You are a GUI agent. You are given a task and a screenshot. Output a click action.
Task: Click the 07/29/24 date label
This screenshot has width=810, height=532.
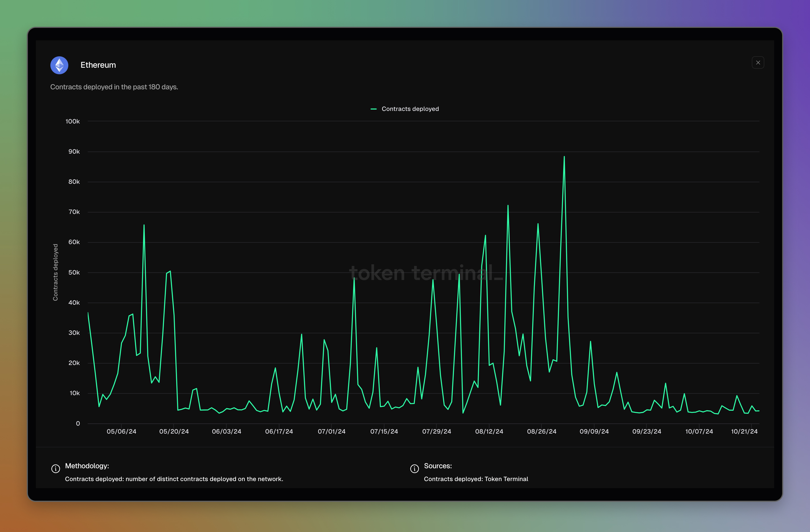click(x=437, y=431)
